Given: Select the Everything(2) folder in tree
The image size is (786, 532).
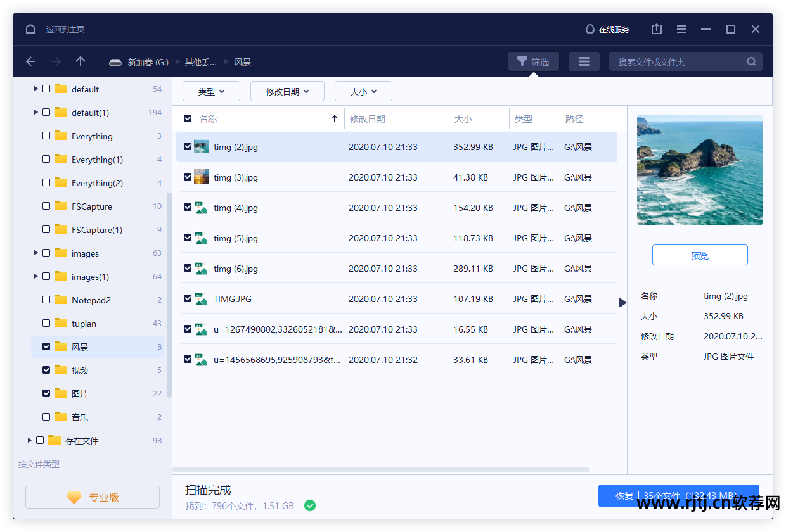Looking at the screenshot, I should point(97,183).
